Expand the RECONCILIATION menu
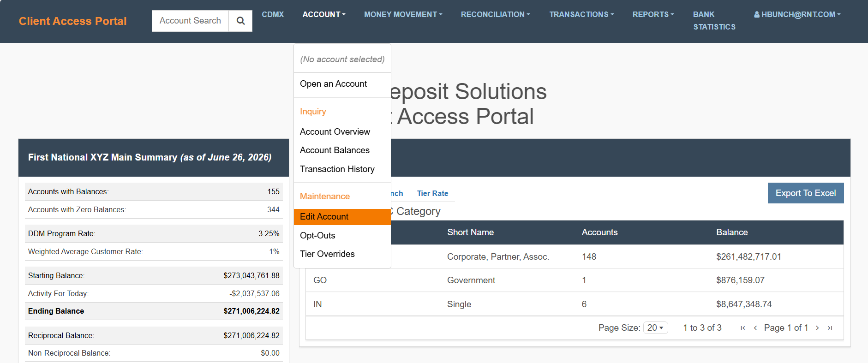Image resolution: width=868 pixels, height=363 pixels. click(x=495, y=14)
